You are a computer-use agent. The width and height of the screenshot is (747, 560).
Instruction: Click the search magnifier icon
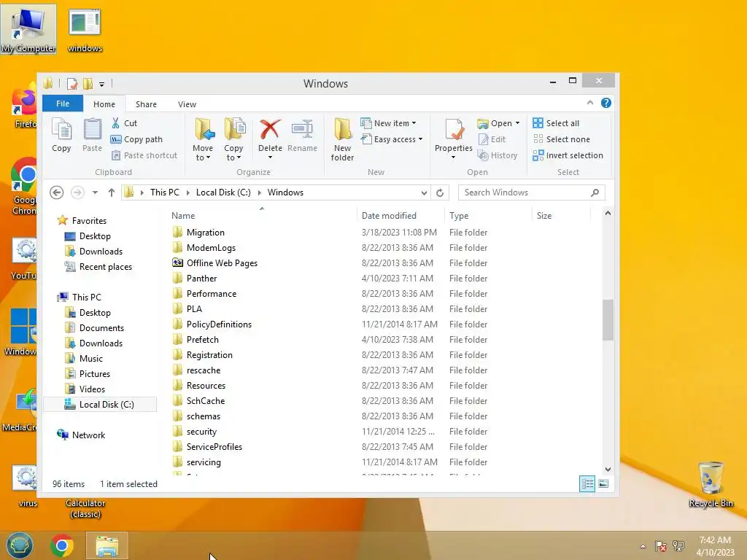595,192
